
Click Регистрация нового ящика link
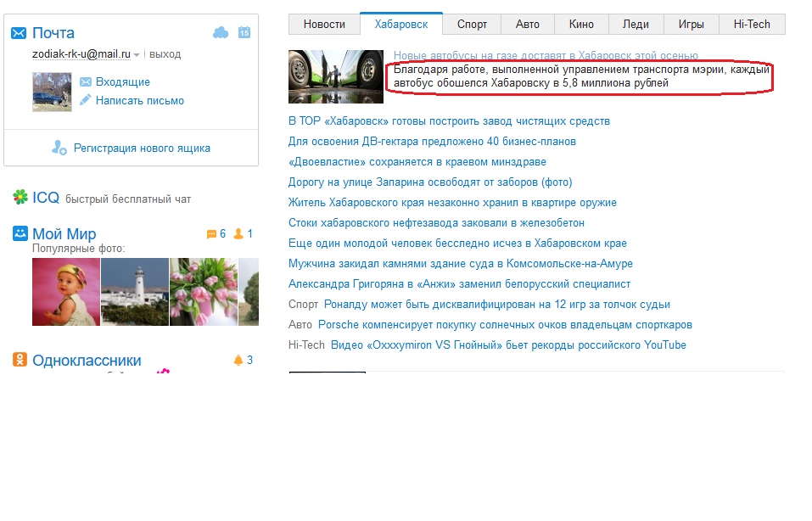pyautogui.click(x=142, y=148)
